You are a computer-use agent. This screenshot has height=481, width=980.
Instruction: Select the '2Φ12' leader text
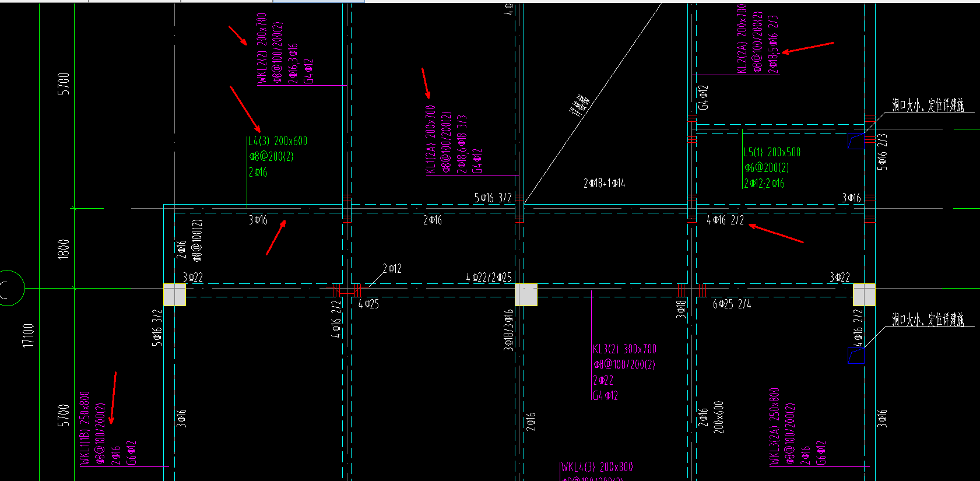click(392, 269)
